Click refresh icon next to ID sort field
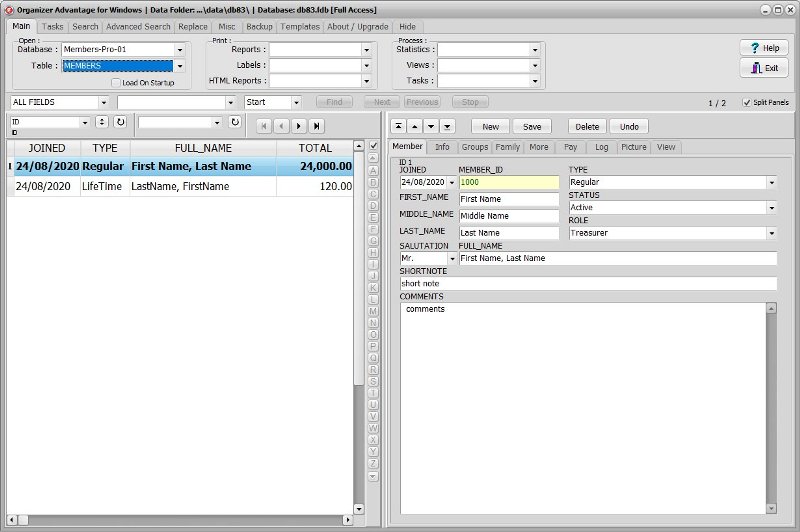The image size is (800, 532). click(x=120, y=122)
